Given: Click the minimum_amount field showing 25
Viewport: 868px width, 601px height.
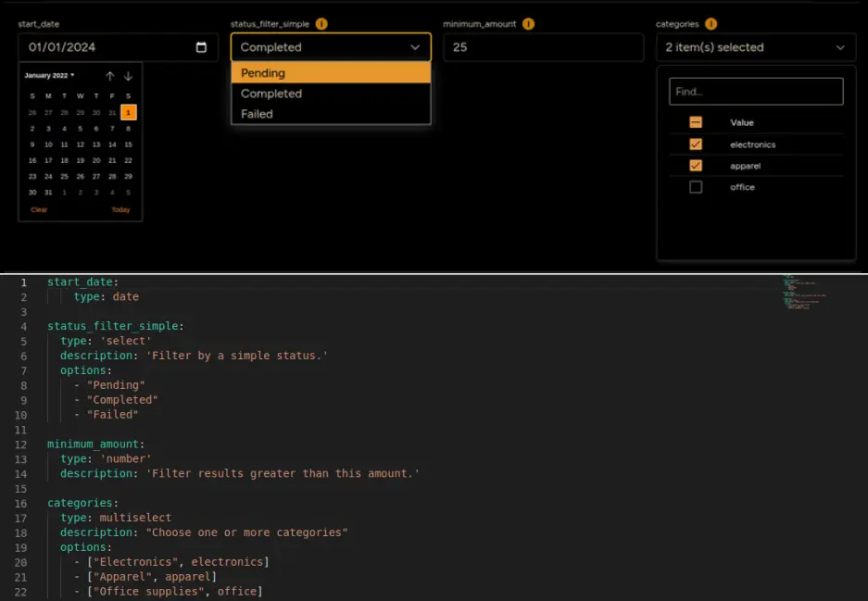Looking at the screenshot, I should 543,47.
